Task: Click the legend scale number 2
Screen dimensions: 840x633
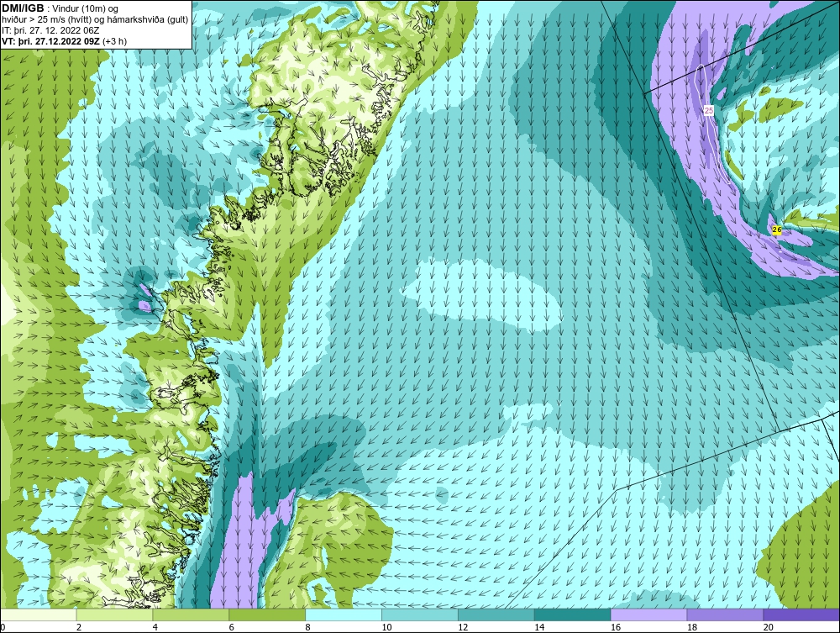Action: pyautogui.click(x=79, y=627)
